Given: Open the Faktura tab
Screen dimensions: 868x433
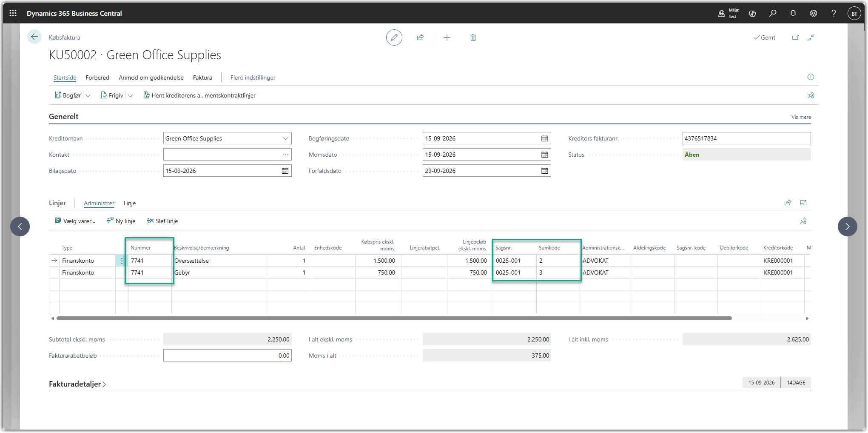Looking at the screenshot, I should 202,77.
